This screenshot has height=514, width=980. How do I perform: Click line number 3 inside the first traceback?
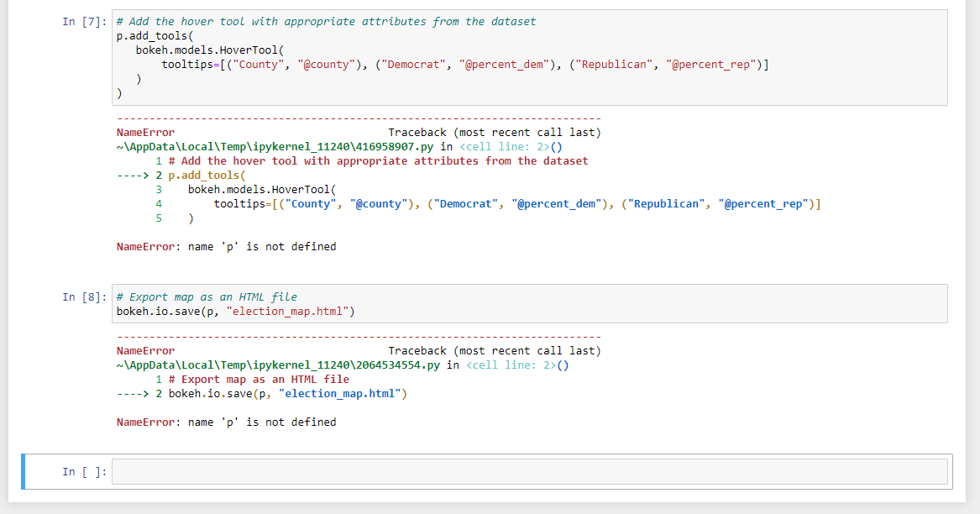pos(158,189)
